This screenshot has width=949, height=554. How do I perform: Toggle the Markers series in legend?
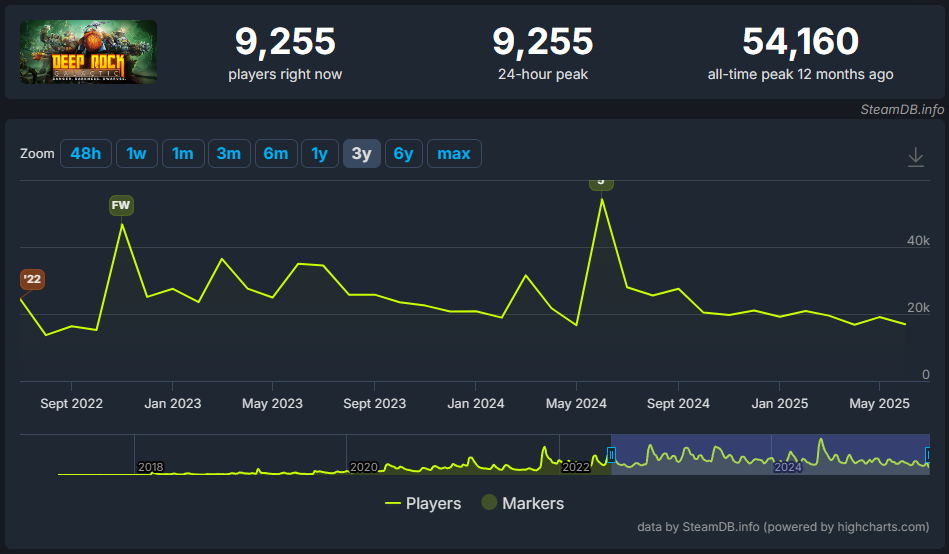(522, 503)
